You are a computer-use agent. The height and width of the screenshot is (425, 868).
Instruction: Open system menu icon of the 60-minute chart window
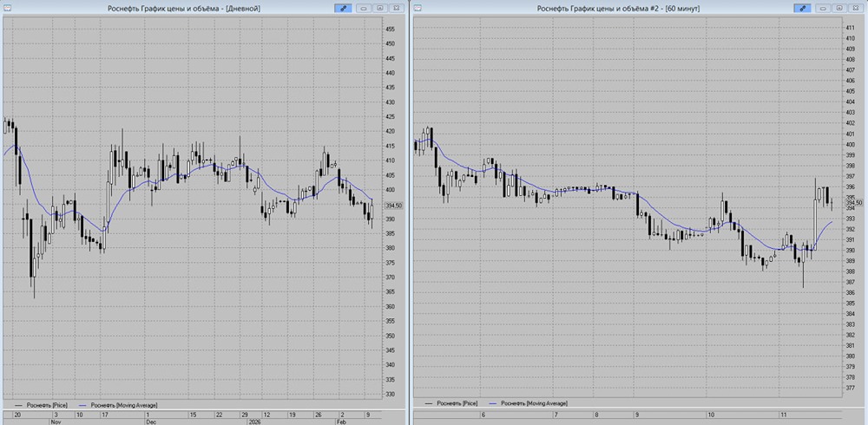(418, 8)
